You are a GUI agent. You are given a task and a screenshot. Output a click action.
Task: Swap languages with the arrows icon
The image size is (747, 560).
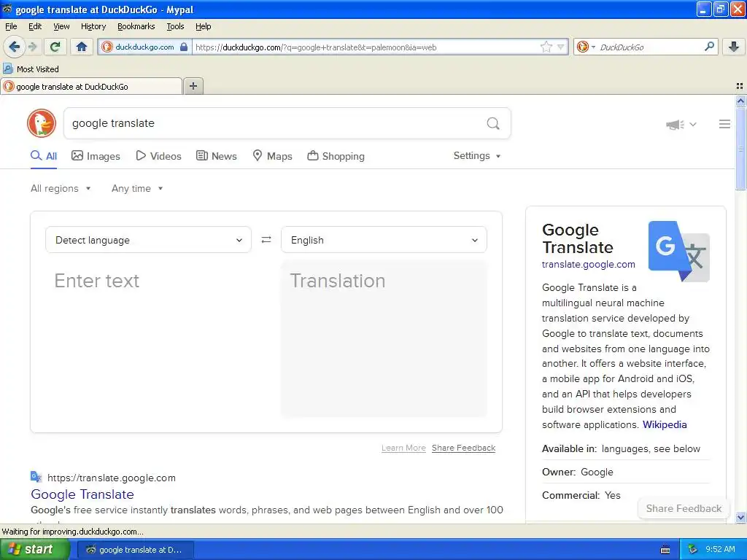[x=266, y=239]
